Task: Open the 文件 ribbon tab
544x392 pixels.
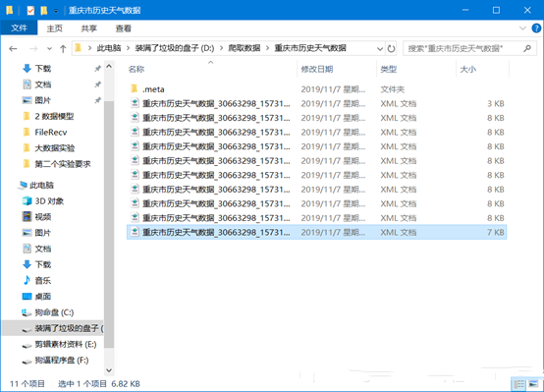Action: [x=19, y=28]
